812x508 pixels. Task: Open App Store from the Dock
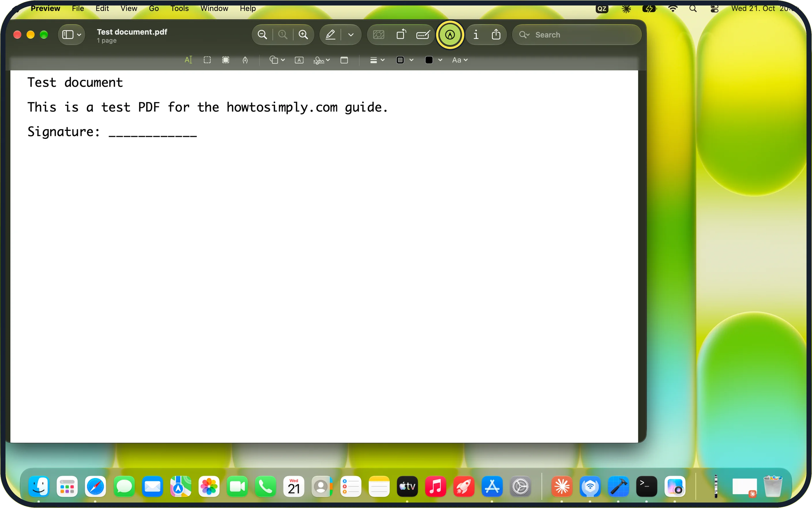pos(492,486)
